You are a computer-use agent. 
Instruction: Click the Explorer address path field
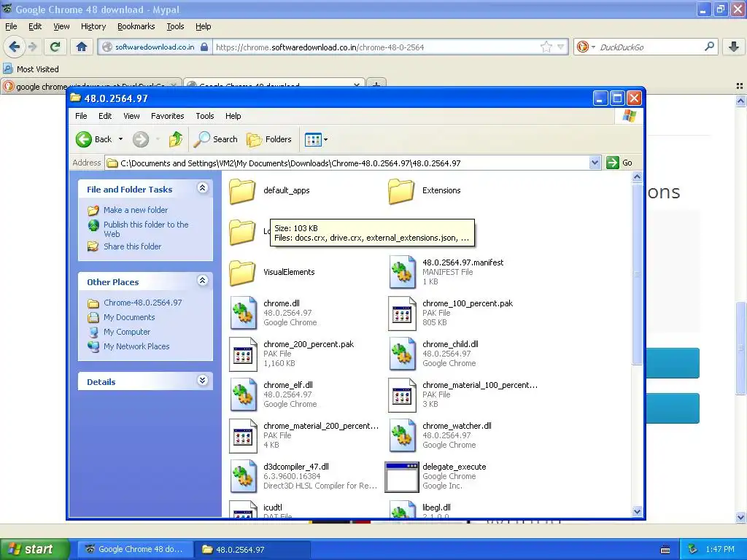pyautogui.click(x=347, y=163)
